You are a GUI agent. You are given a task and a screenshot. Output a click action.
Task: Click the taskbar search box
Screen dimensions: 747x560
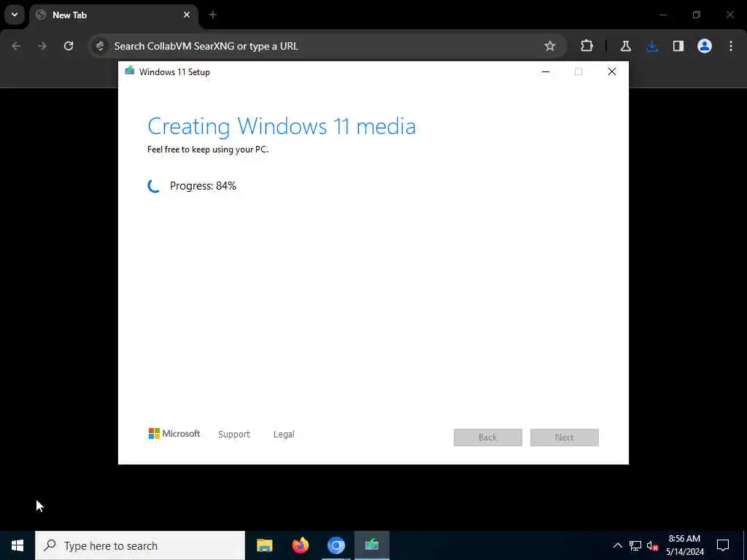point(140,545)
